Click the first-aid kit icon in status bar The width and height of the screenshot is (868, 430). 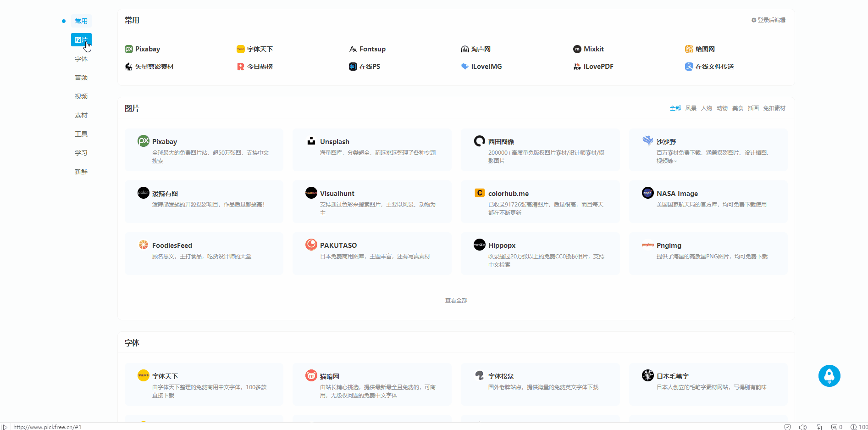click(819, 427)
